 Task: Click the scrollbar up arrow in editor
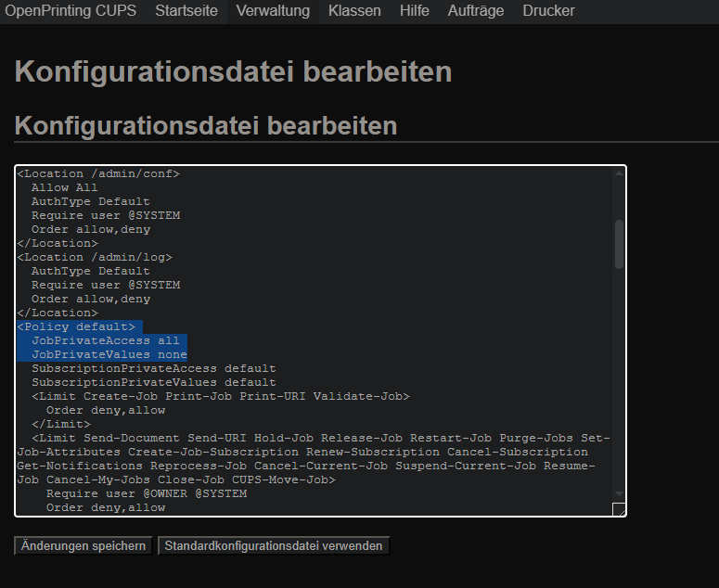[x=619, y=173]
